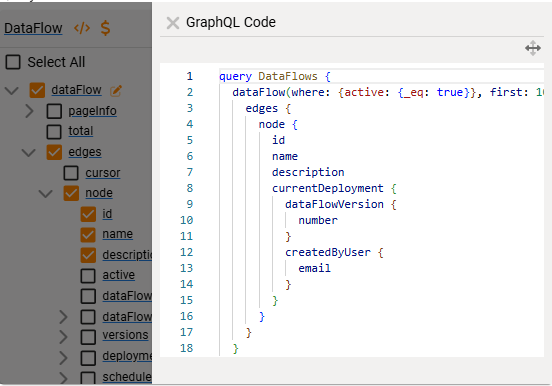
Task: Tick the Select All checkbox
Action: (x=13, y=62)
